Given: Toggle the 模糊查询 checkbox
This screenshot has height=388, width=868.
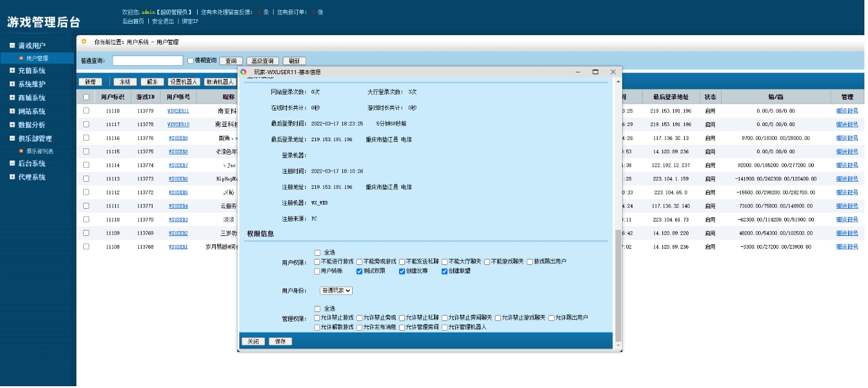Looking at the screenshot, I should 190,61.
